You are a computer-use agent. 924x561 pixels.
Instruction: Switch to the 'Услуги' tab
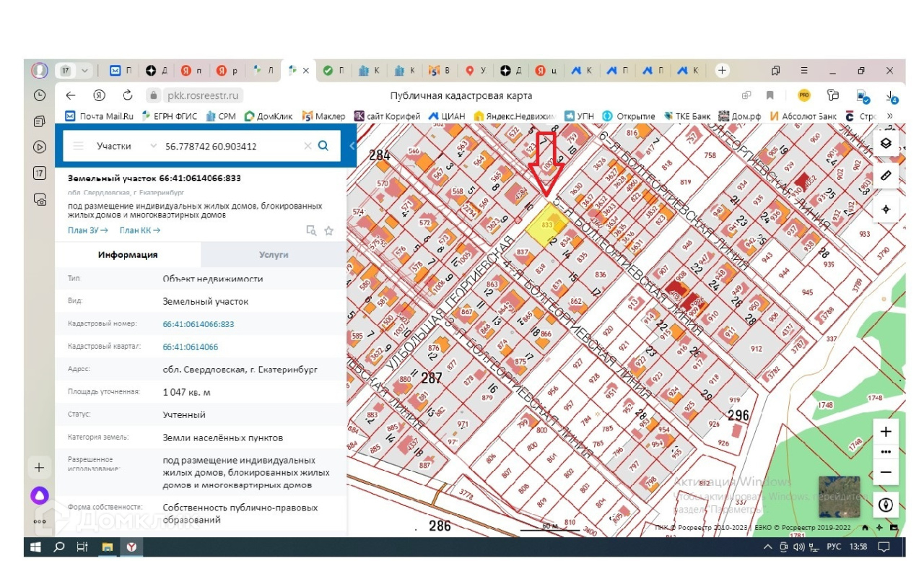[x=274, y=255]
